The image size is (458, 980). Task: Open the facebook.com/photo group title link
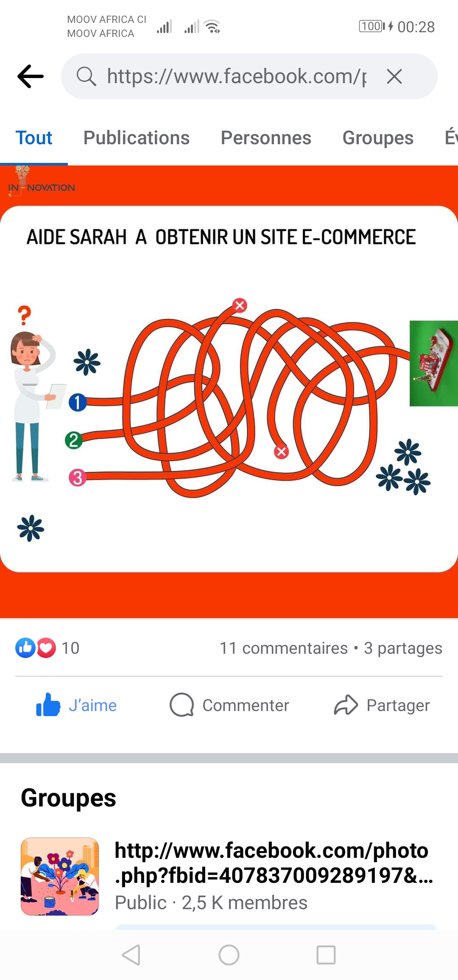(274, 863)
